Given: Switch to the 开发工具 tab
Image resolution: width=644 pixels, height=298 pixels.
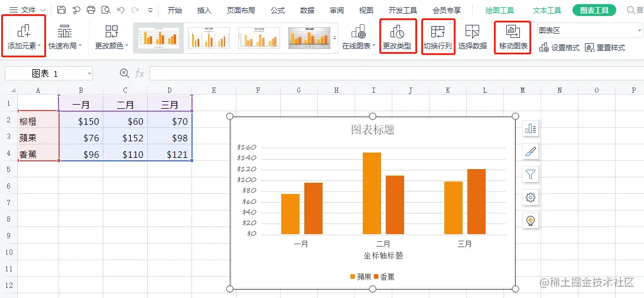Looking at the screenshot, I should coord(403,11).
